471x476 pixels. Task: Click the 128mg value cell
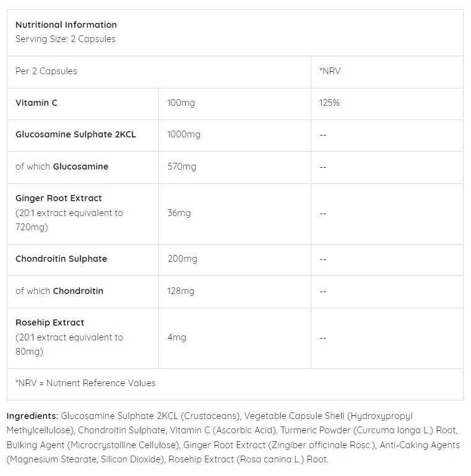181,291
